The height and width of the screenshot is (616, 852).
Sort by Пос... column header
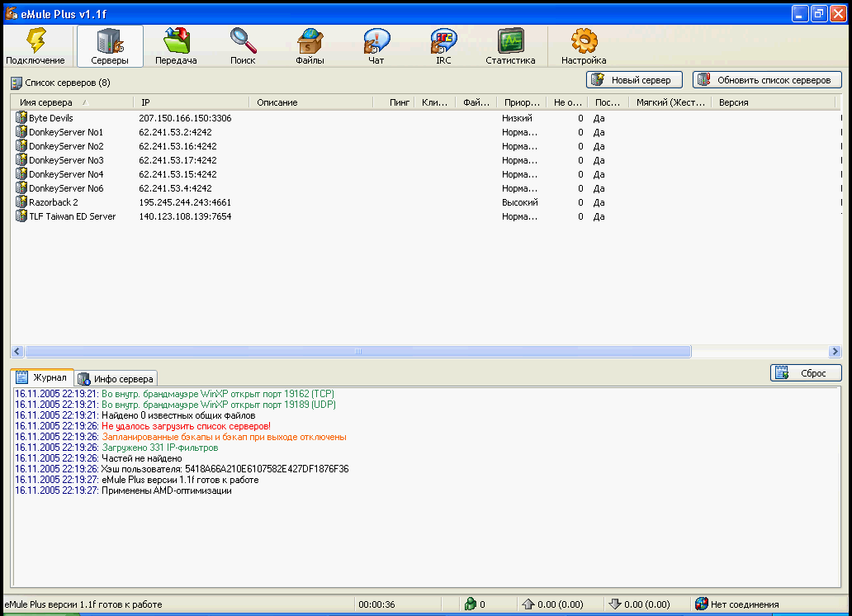click(x=608, y=102)
